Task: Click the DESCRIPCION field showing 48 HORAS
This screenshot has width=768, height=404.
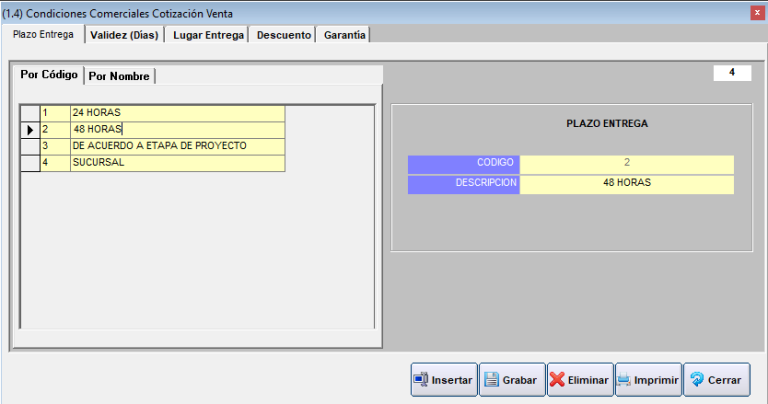Action: pyautogui.click(x=627, y=184)
